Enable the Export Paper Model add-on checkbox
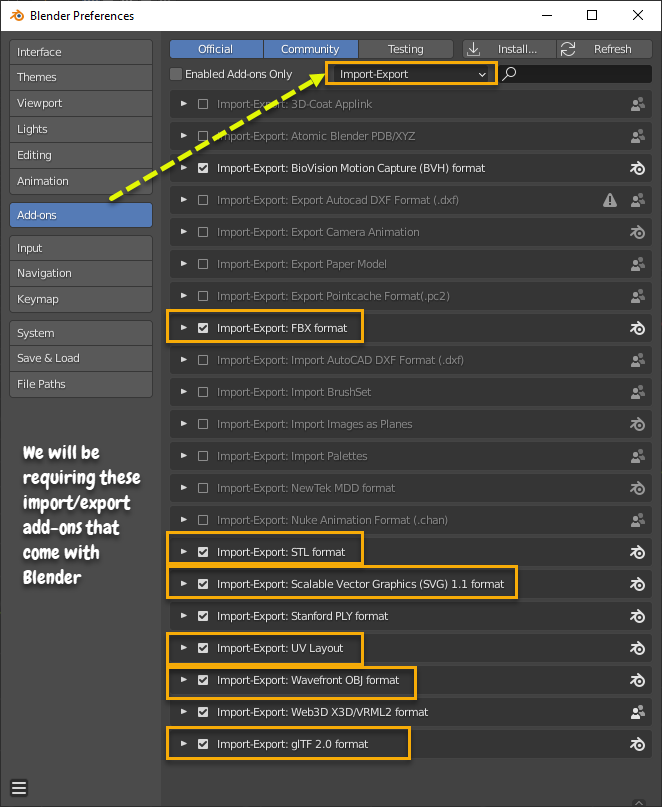Viewport: 662px width, 807px height. pyautogui.click(x=204, y=264)
